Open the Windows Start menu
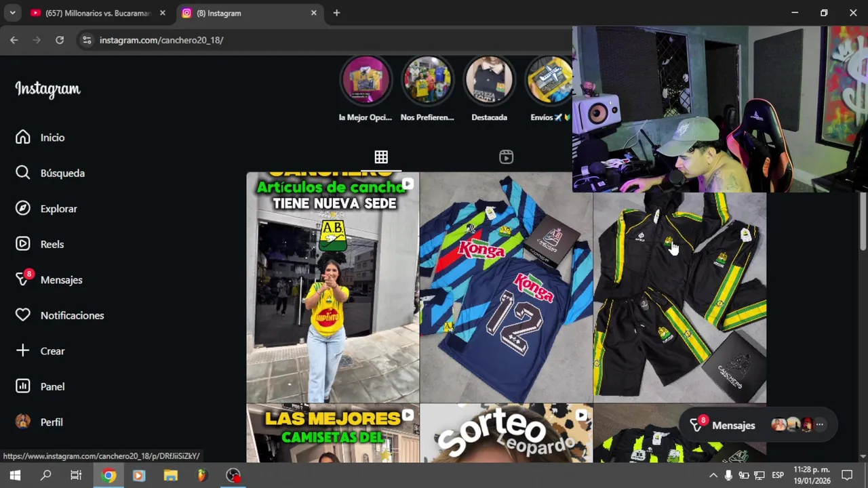Image resolution: width=868 pixels, height=488 pixels. 15,475
